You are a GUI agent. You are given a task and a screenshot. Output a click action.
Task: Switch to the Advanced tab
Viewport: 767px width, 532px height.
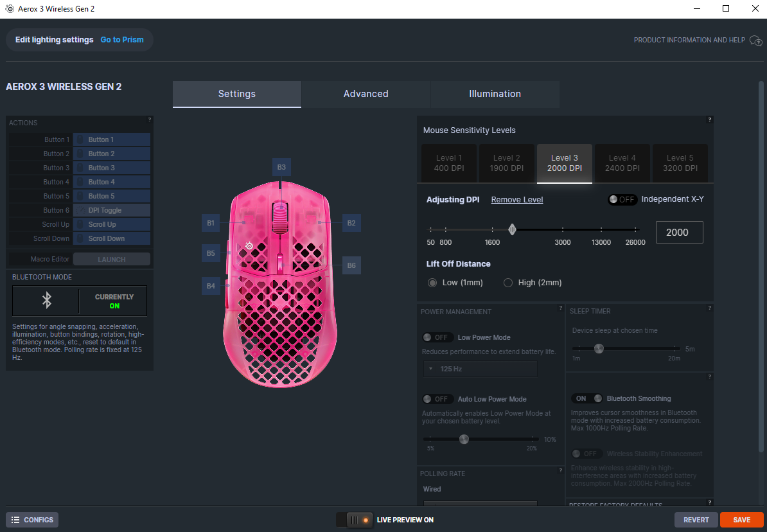[366, 94]
